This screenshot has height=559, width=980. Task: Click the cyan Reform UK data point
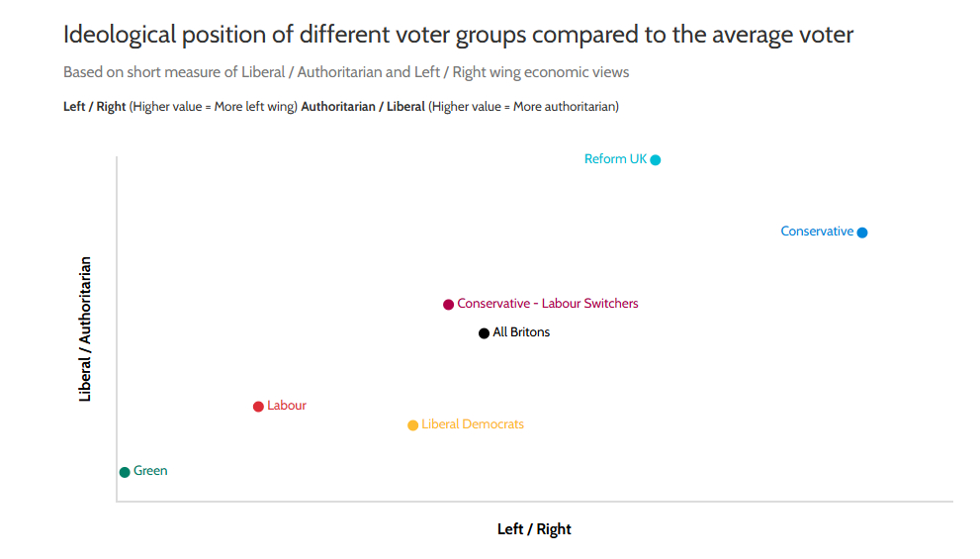tap(656, 159)
